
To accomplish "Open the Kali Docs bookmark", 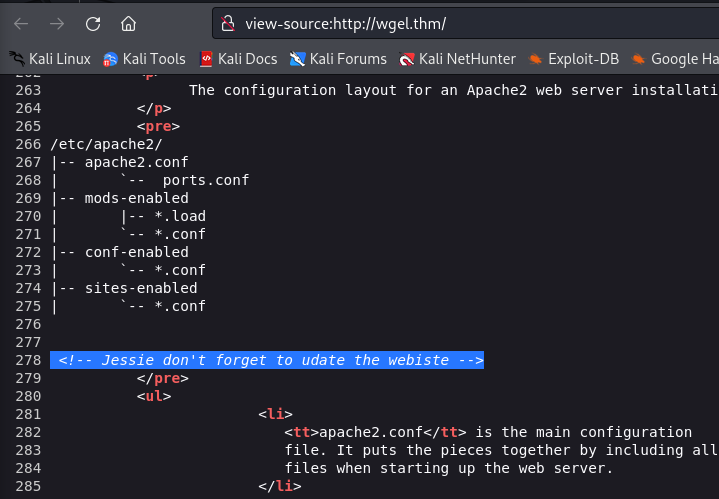I will point(238,59).
